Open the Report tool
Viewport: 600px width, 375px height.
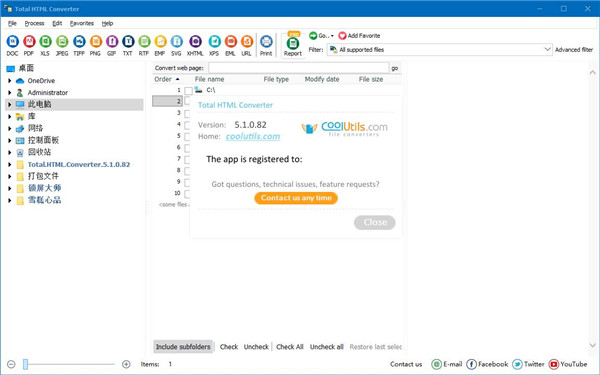point(293,45)
